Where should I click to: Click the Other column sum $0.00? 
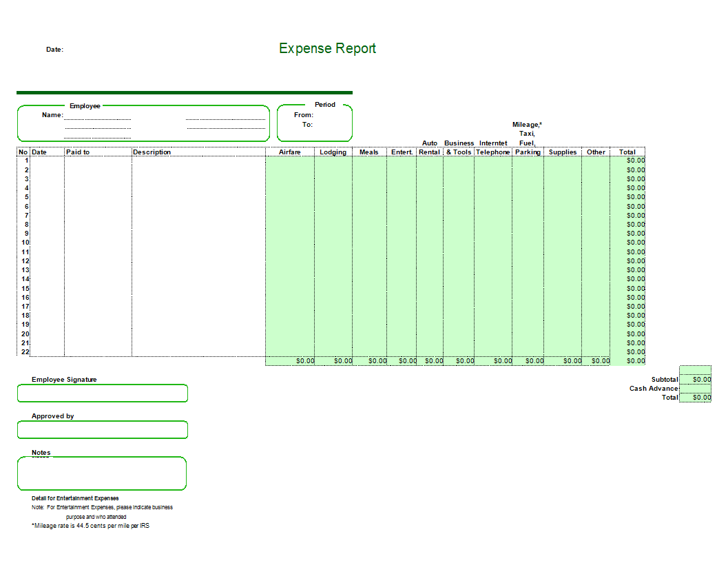pyautogui.click(x=601, y=361)
